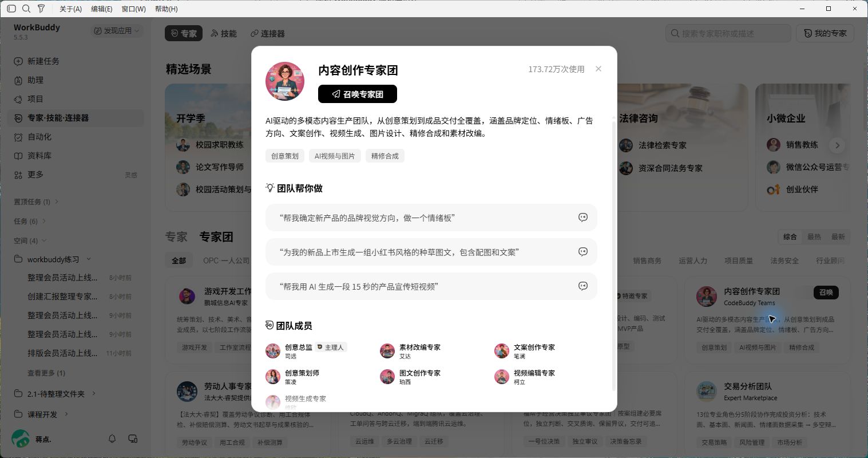
Task: Select the 综合 sort option
Action: (x=790, y=236)
